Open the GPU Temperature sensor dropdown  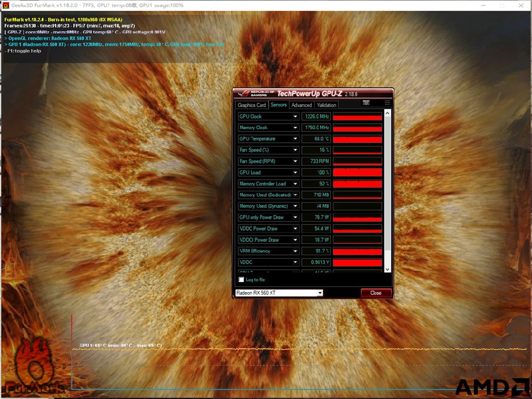tap(295, 139)
